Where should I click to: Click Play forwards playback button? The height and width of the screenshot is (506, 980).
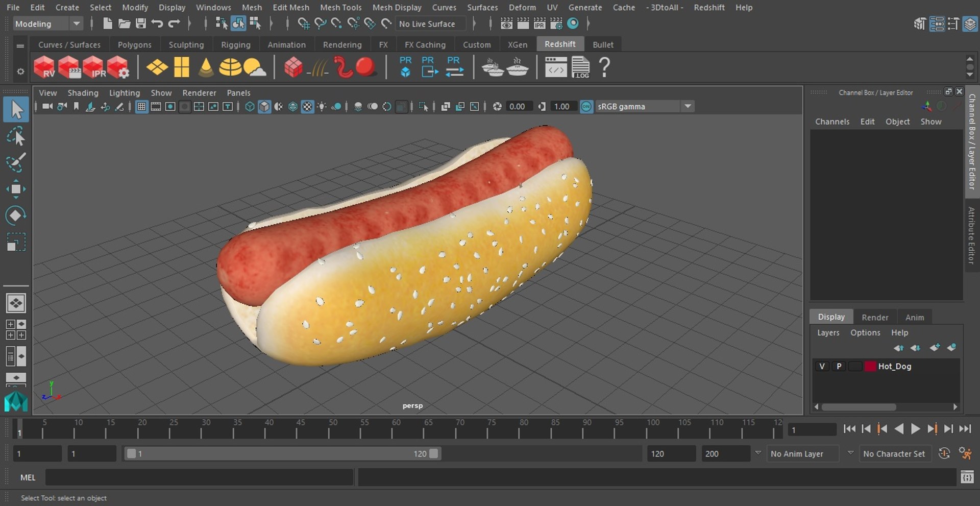coord(916,429)
